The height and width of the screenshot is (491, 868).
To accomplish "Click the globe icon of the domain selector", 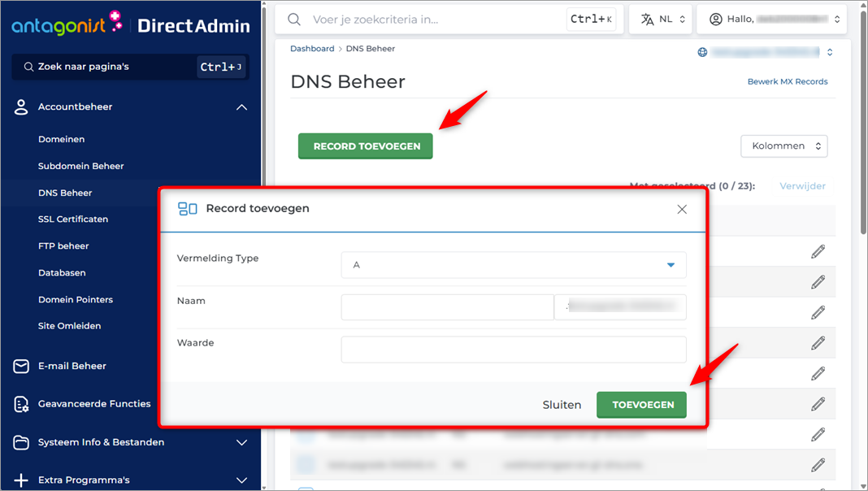I will click(702, 52).
